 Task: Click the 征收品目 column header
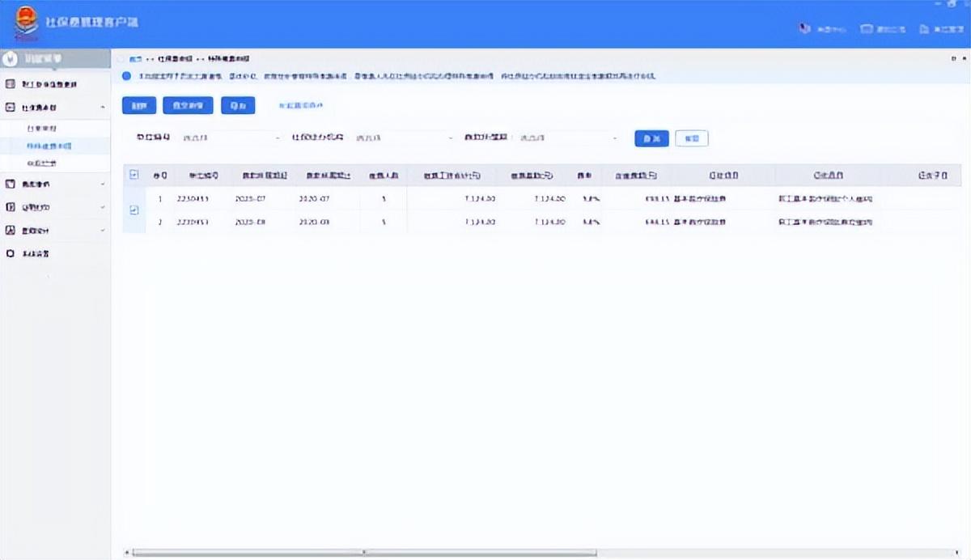pos(829,175)
